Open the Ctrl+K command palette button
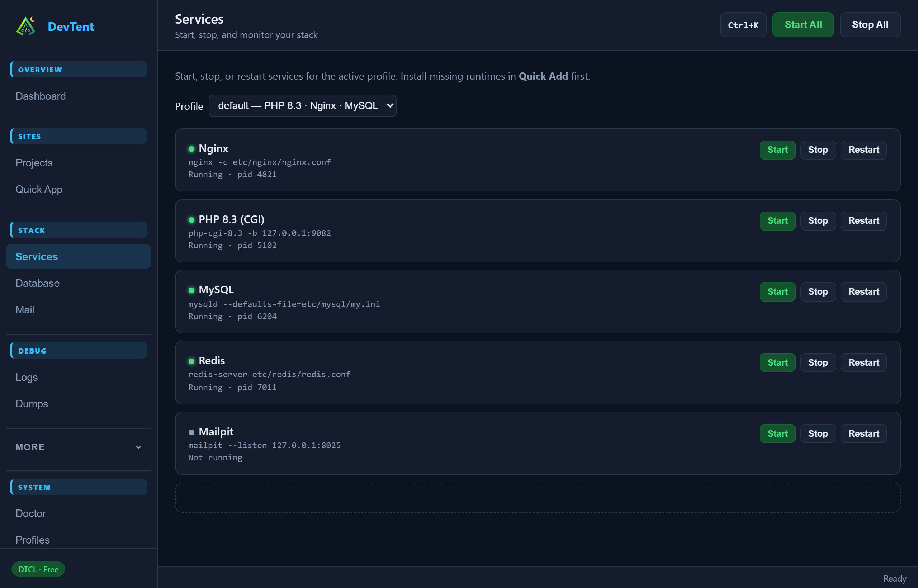 (743, 25)
